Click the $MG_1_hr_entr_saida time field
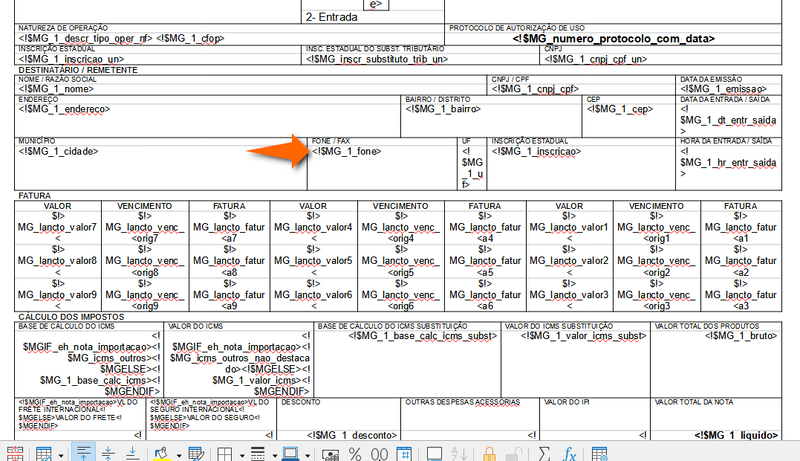This screenshot has width=800, height=461. [x=728, y=163]
